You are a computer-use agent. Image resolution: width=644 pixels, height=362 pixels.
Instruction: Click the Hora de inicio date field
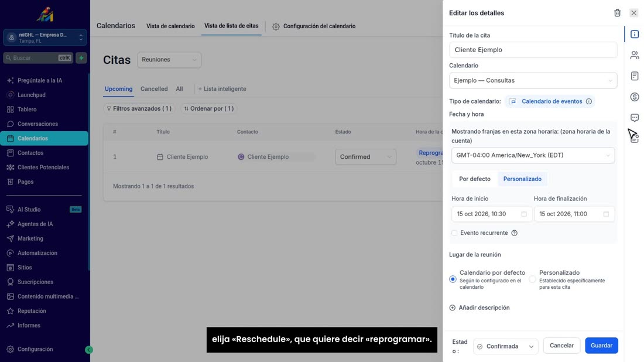[491, 214]
